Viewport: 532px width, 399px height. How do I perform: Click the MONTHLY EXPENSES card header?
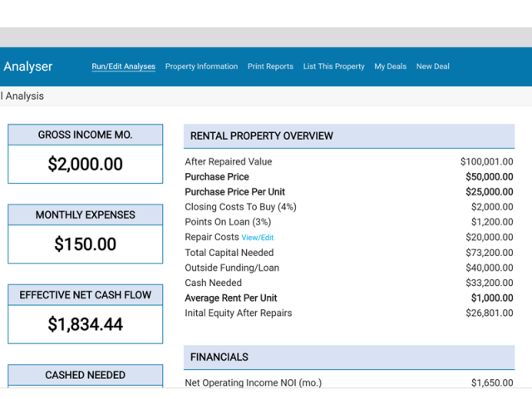tap(85, 214)
